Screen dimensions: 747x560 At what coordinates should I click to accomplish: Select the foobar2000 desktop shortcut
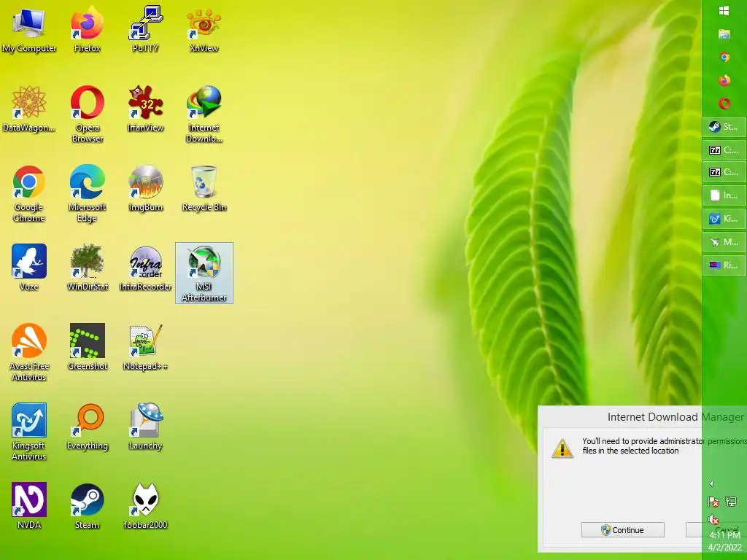pos(145,506)
